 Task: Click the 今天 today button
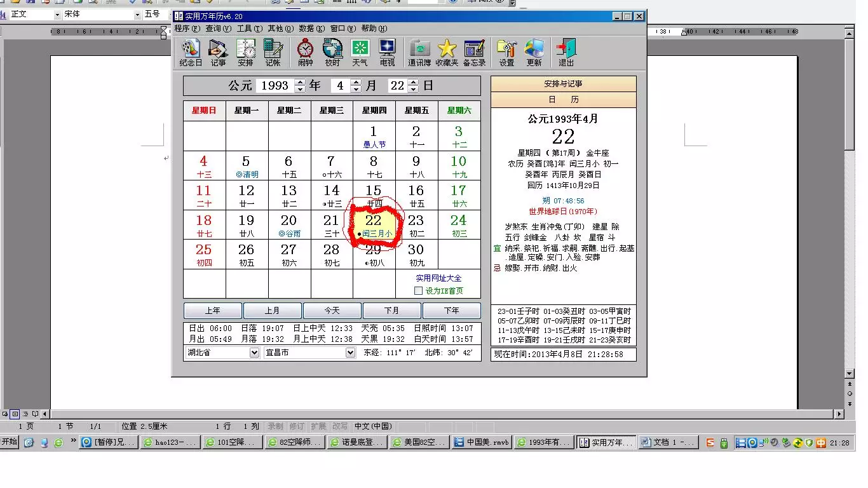click(x=332, y=311)
